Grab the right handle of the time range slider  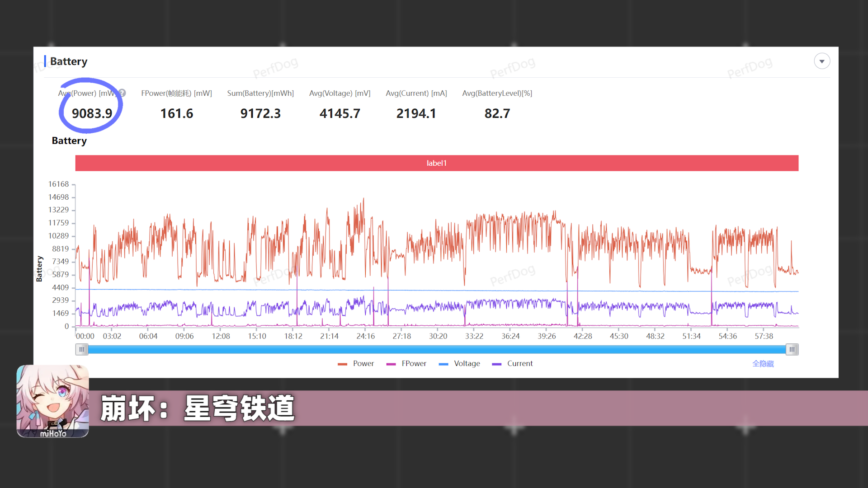[x=792, y=349]
